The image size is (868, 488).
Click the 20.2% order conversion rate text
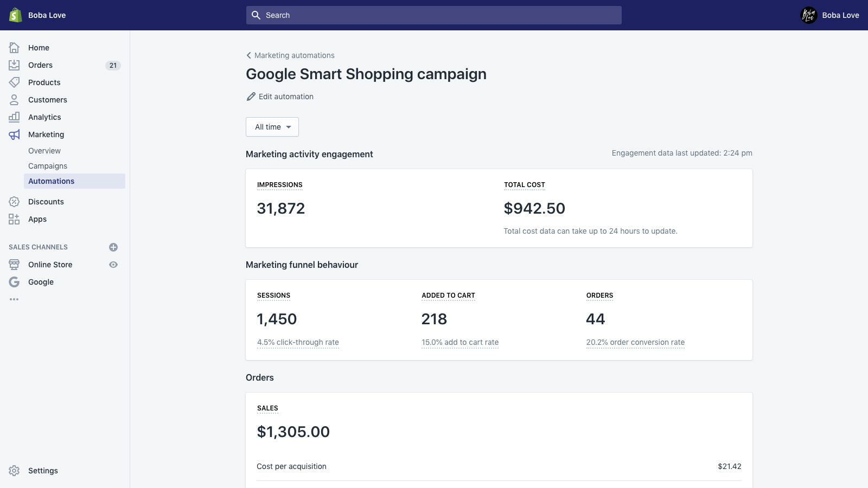point(635,342)
